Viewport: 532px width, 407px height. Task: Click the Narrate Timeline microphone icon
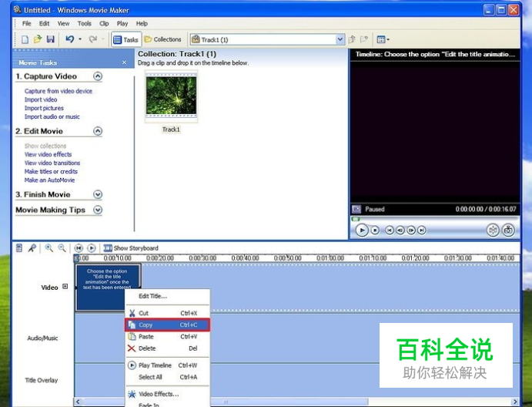coord(32,248)
